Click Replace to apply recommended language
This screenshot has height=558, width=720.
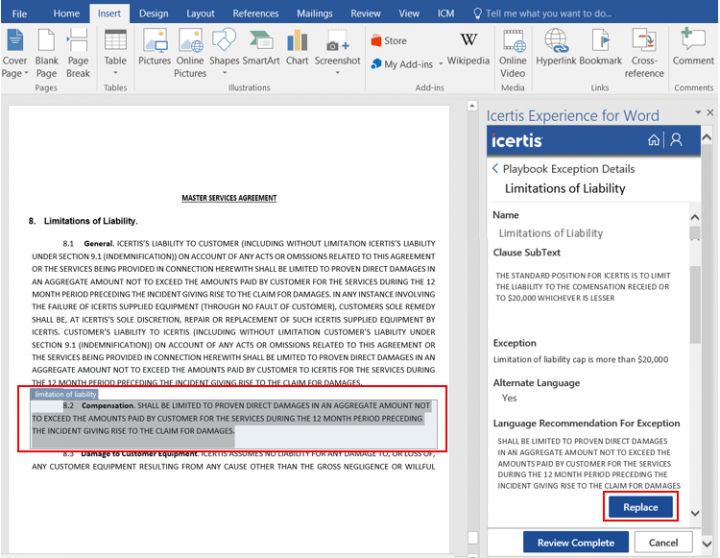641,507
